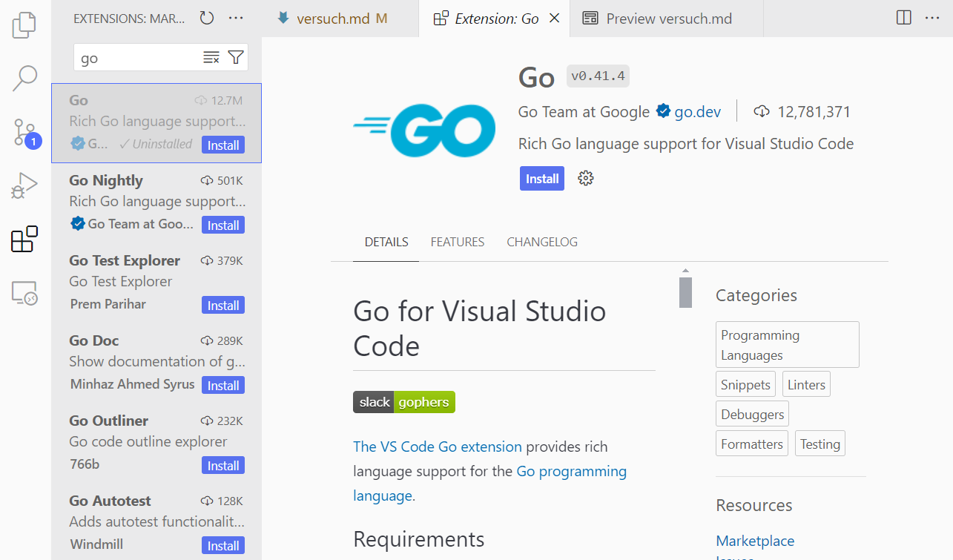Split the editor to the right
The width and height of the screenshot is (953, 560).
pyautogui.click(x=903, y=18)
